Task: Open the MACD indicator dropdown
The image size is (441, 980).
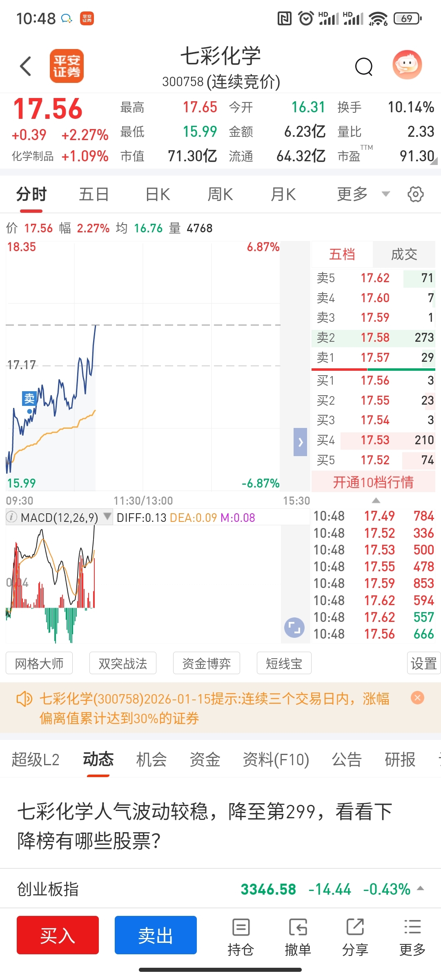Action: (x=107, y=516)
